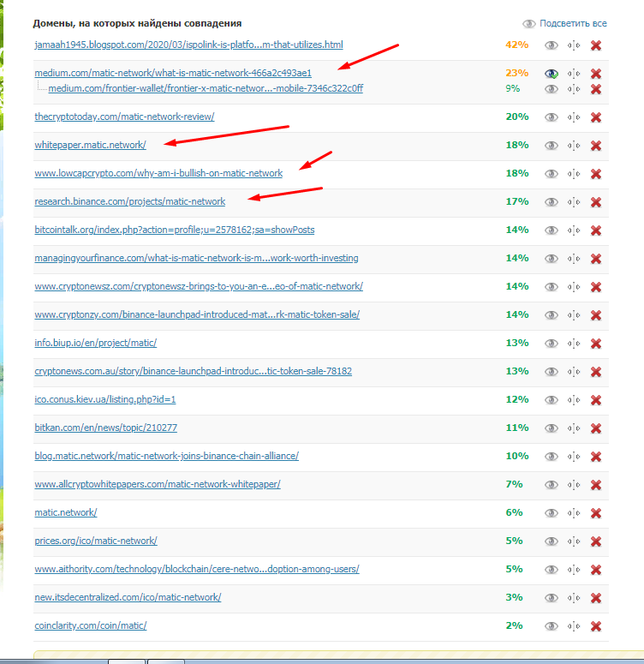Remove www.lowcapcrypto.com row with red X
Viewport: 644px width, 664px height.
(596, 174)
